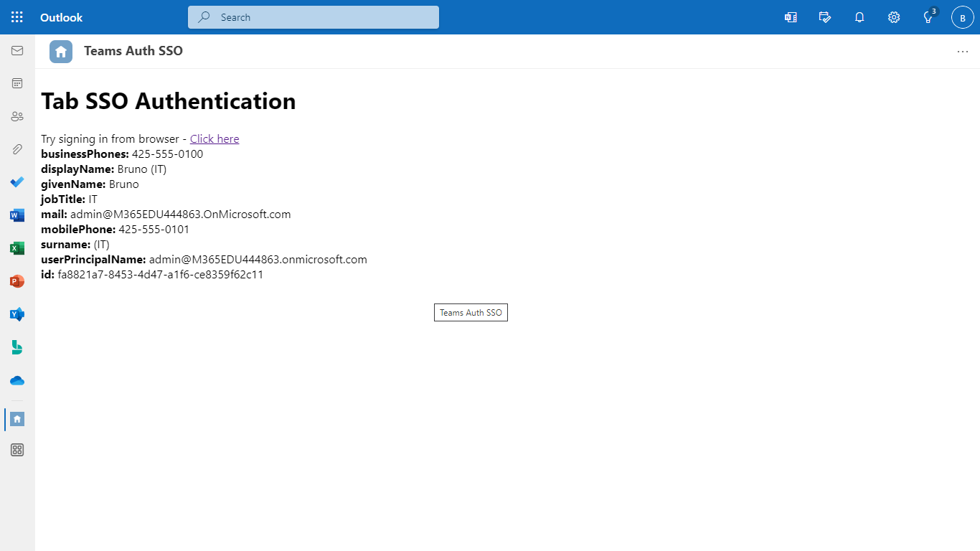The width and height of the screenshot is (980, 551).
Task: Open Teams call meeting icon in header
Action: (791, 17)
